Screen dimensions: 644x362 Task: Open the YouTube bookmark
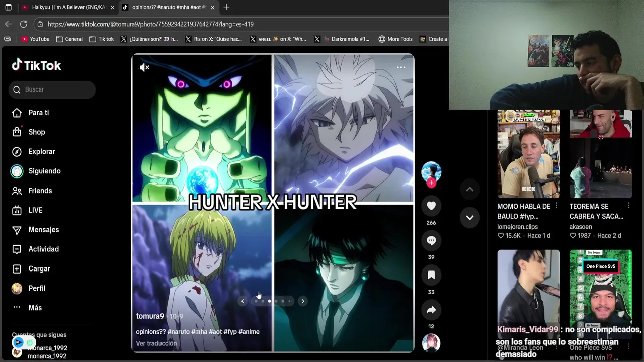pyautogui.click(x=35, y=39)
